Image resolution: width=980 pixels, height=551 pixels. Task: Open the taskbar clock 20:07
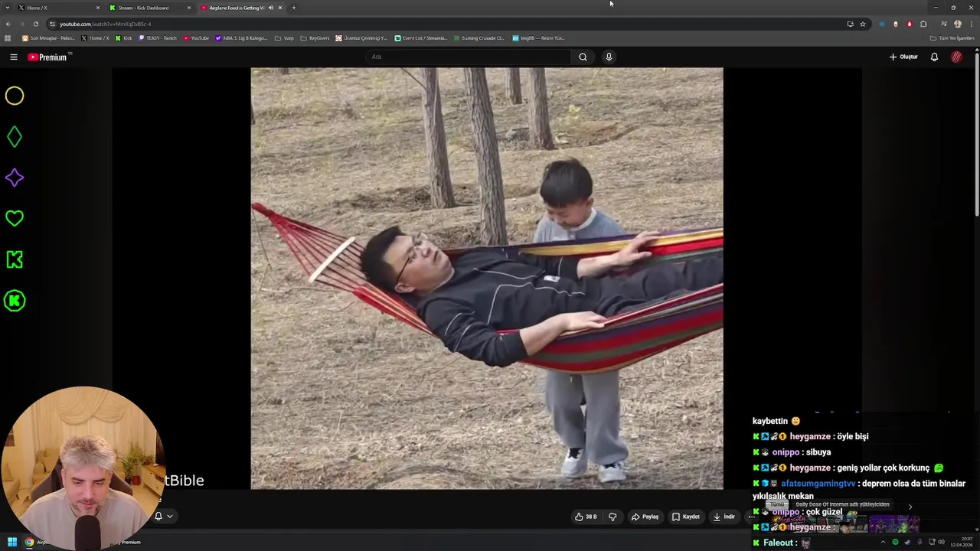(962, 542)
